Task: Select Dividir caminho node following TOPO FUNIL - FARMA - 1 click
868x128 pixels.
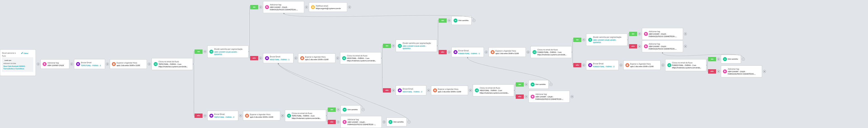Action: click(228, 52)
